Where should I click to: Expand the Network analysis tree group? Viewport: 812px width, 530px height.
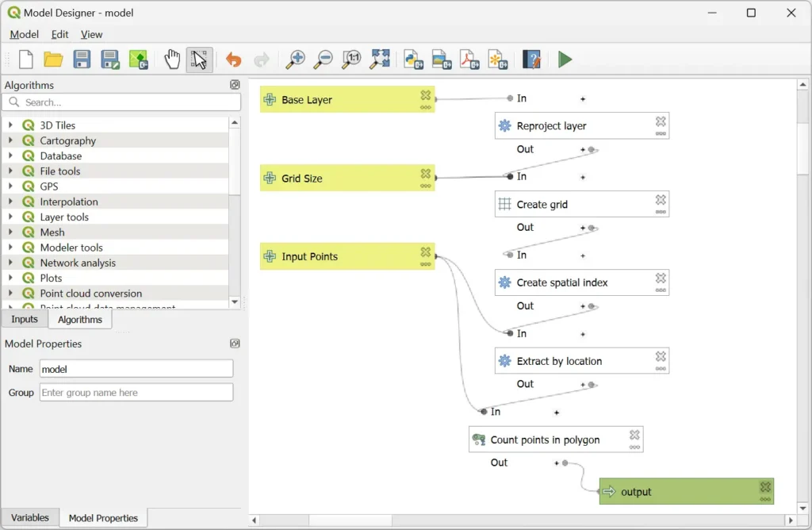click(10, 263)
